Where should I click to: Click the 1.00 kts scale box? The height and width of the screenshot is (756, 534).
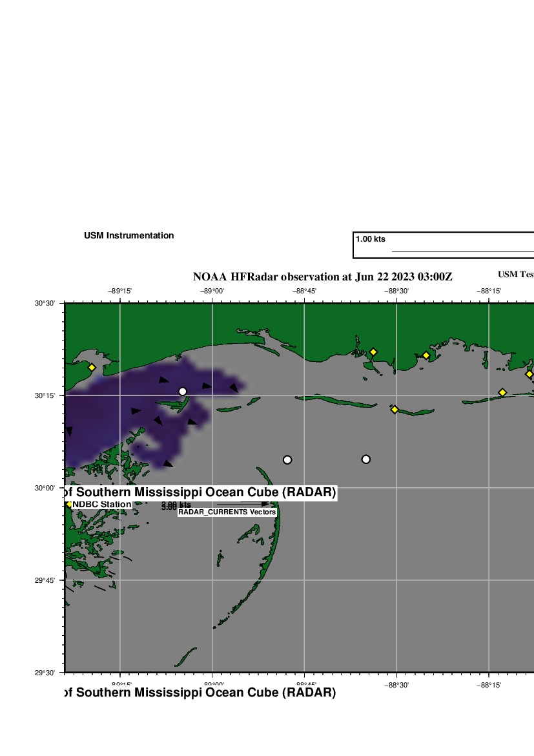(x=444, y=245)
